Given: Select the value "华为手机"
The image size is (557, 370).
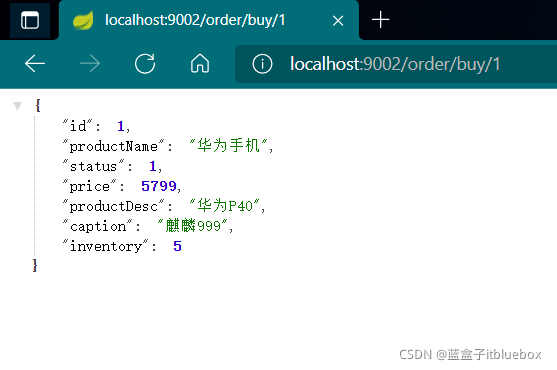Looking at the screenshot, I should 228,146.
